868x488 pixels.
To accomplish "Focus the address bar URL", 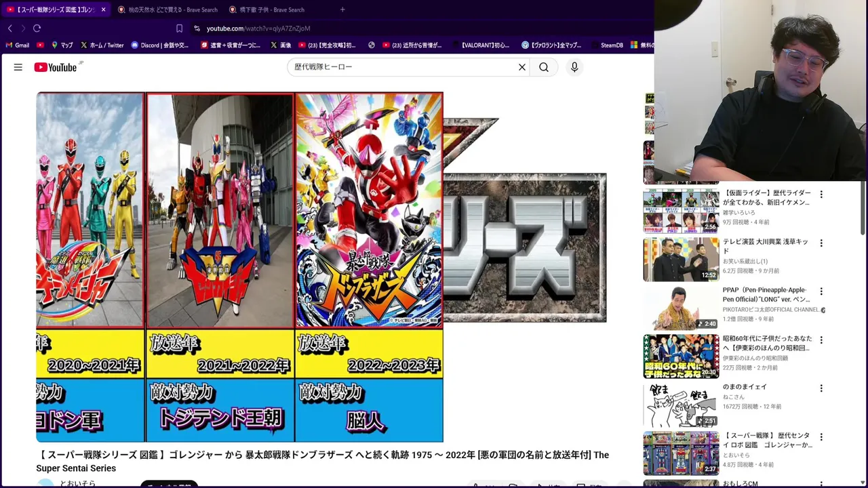I will (x=258, y=28).
